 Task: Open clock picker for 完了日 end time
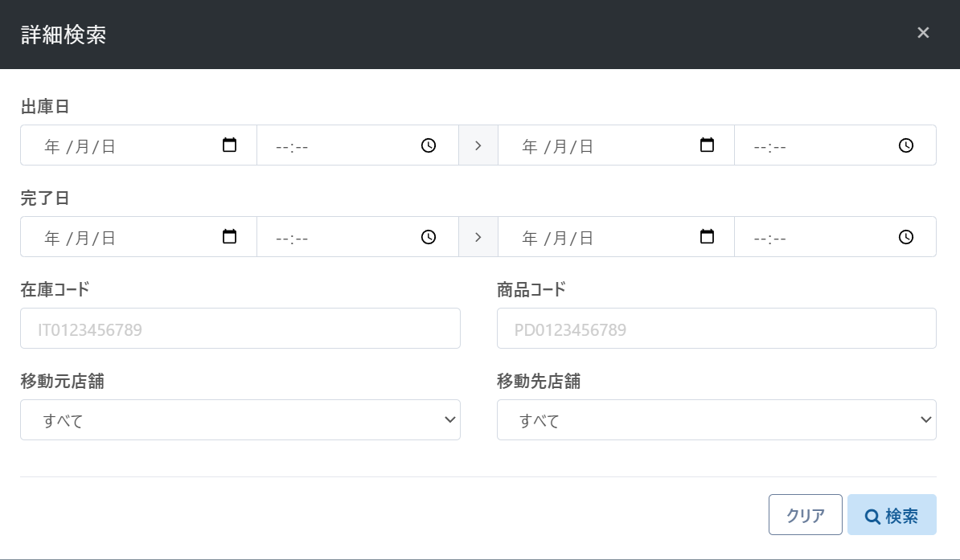click(x=906, y=237)
